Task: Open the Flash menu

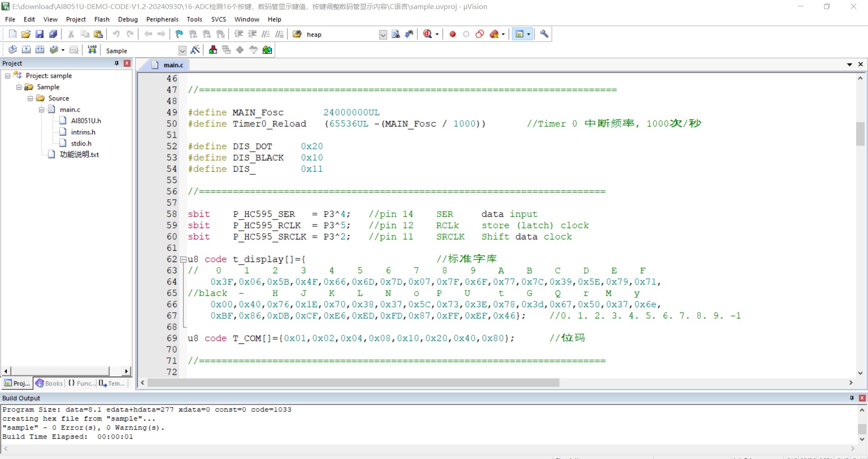Action: click(x=102, y=19)
